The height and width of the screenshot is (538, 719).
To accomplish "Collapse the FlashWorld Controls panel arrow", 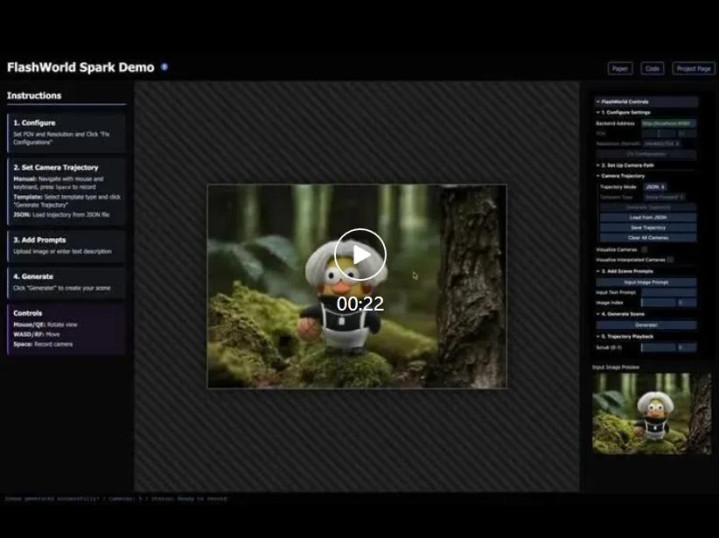I will (x=598, y=102).
